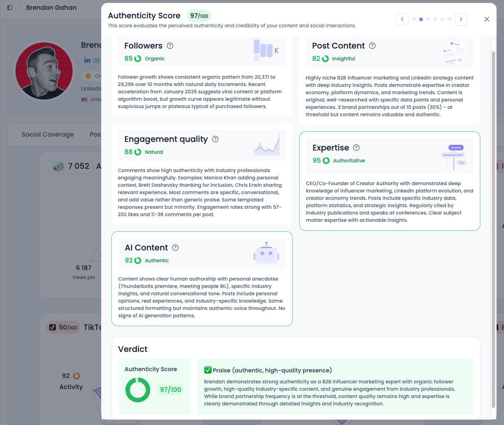The height and width of the screenshot is (425, 504).
Task: Click the 97/100 donut progress indicator
Action: 138,390
